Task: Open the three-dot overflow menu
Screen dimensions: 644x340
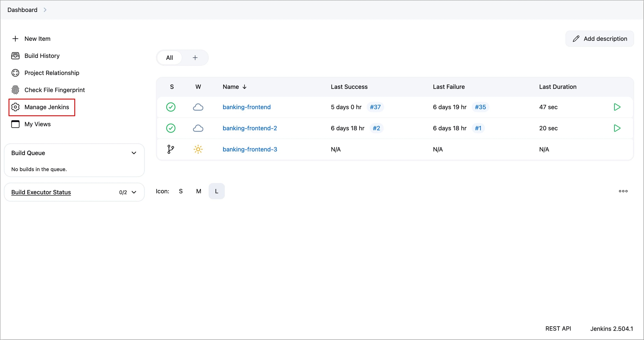Action: pos(623,191)
